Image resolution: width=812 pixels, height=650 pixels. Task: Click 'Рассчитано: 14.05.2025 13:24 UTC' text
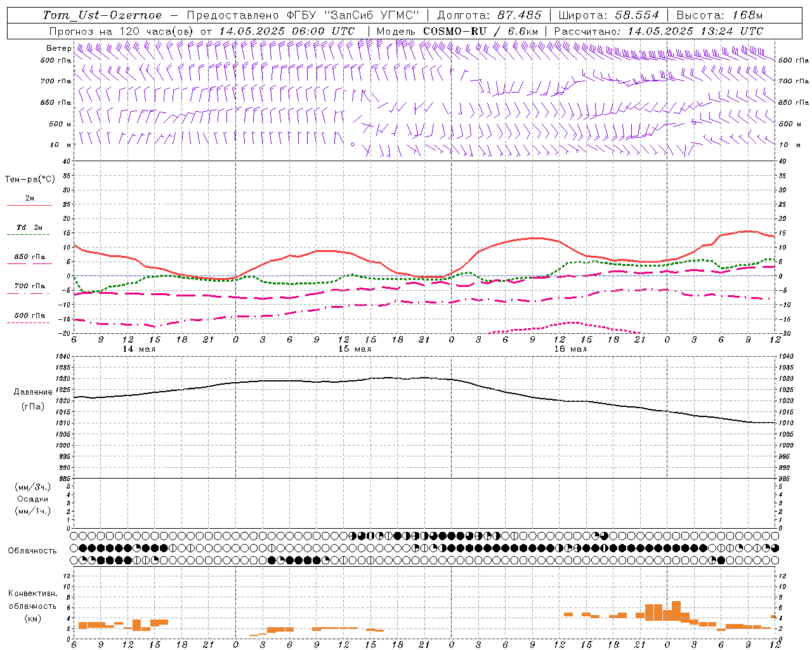pos(658,31)
